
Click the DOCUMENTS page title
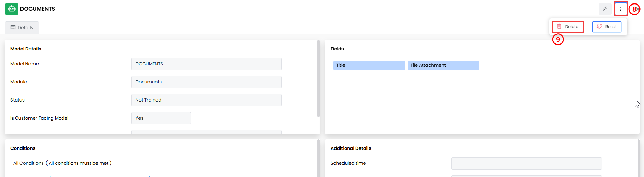tap(37, 9)
